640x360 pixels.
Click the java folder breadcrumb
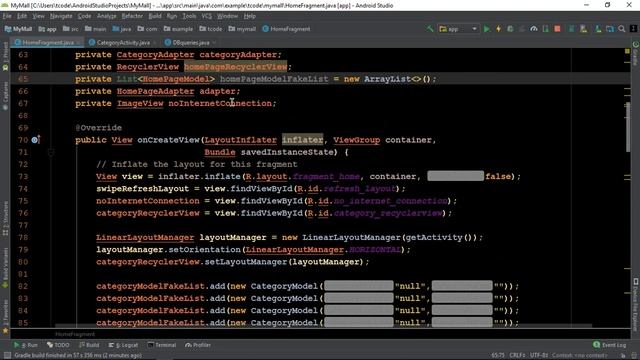122,29
